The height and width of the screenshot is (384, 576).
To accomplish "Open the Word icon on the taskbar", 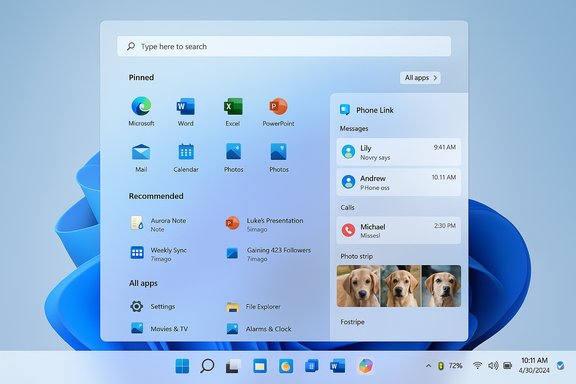I will [337, 366].
